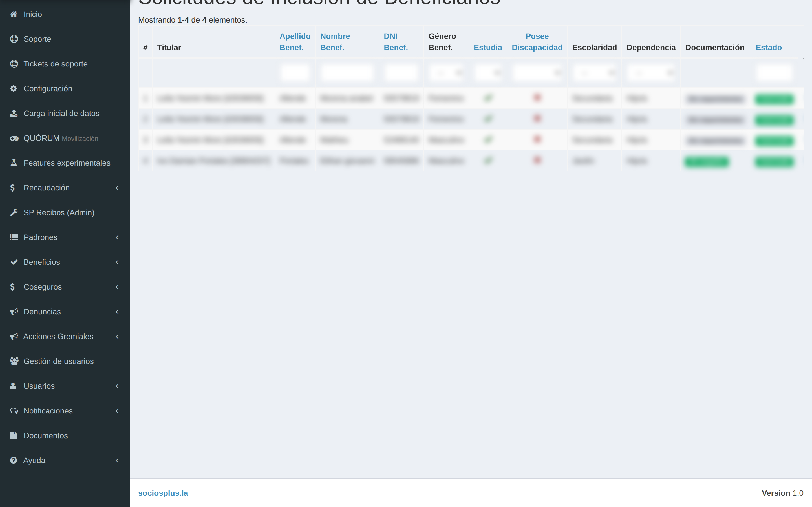Image resolution: width=812 pixels, height=507 pixels.
Task: Follow the sociosplus.la footer link
Action: click(x=163, y=493)
